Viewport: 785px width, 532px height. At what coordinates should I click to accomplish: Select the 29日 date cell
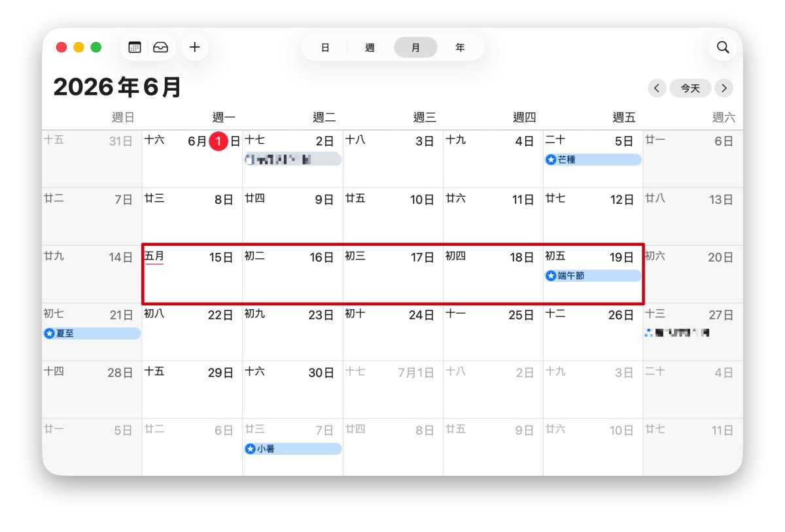point(192,389)
